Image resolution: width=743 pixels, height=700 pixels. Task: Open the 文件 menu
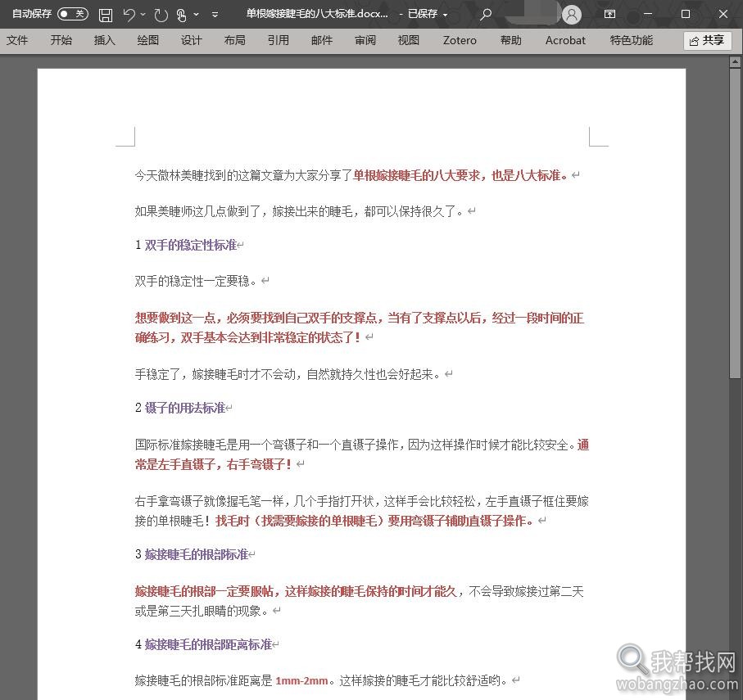17,40
